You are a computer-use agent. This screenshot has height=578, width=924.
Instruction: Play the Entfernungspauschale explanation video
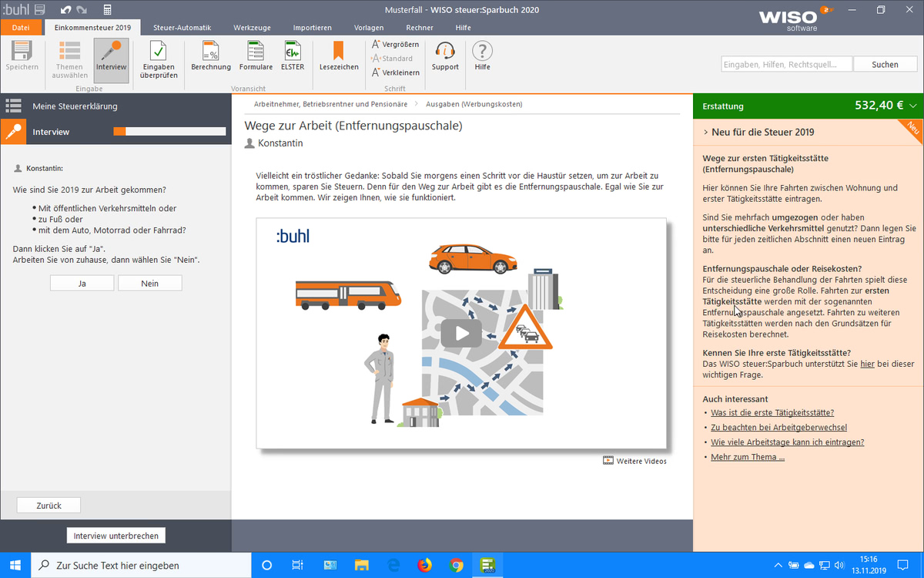(x=461, y=333)
